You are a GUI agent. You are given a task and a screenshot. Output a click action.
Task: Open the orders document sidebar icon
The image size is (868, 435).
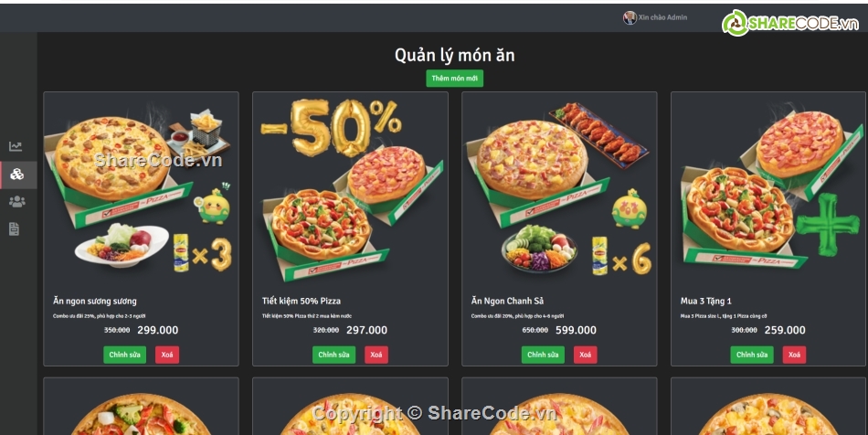click(15, 228)
